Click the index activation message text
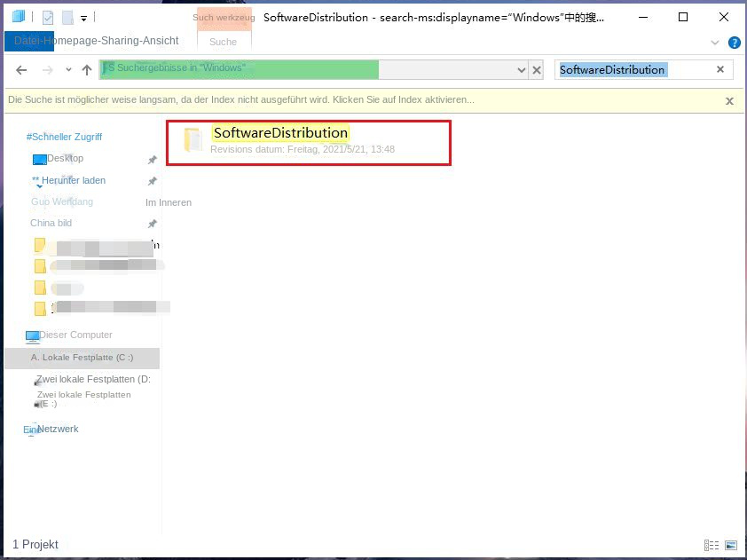The image size is (747, 560). tap(240, 100)
